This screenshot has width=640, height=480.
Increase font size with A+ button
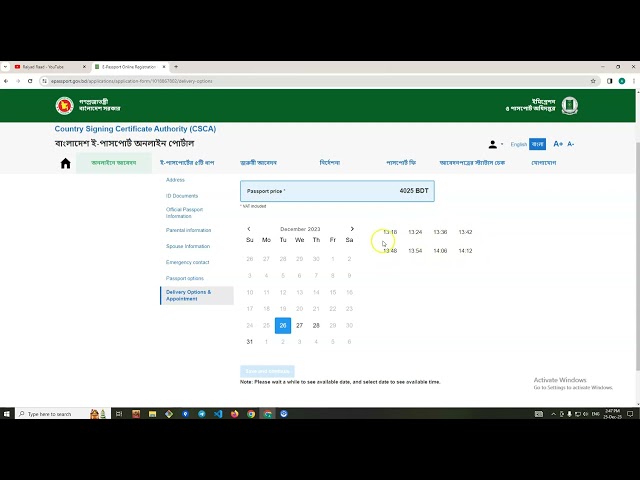tap(558, 144)
